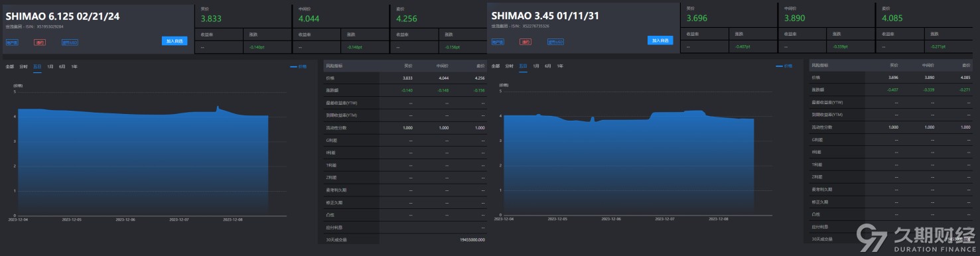Select 1年 range on SHIMAO 6.125 chart
980x256 pixels.
point(74,66)
